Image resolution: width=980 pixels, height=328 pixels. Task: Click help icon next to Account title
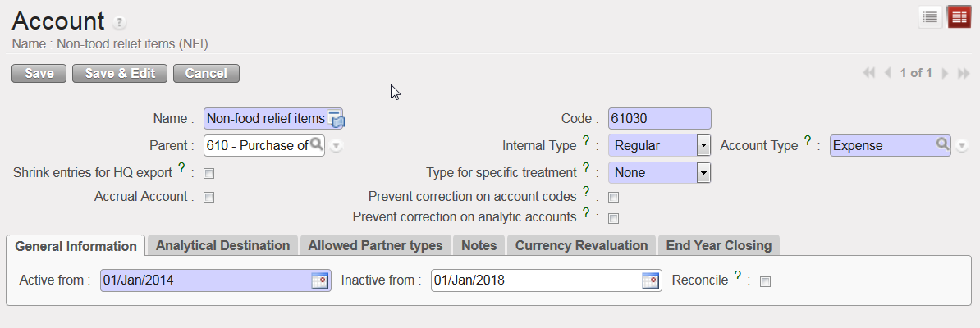[x=120, y=22]
